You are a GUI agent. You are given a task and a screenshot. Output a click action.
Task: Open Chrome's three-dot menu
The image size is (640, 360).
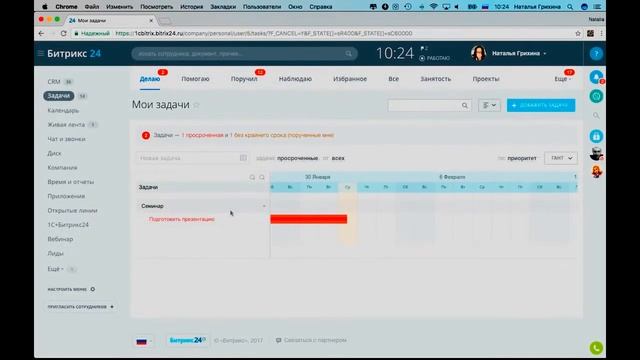pos(601,33)
